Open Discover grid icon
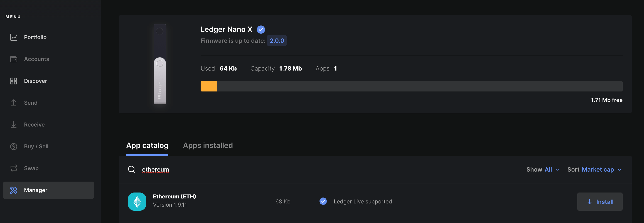 point(13,81)
